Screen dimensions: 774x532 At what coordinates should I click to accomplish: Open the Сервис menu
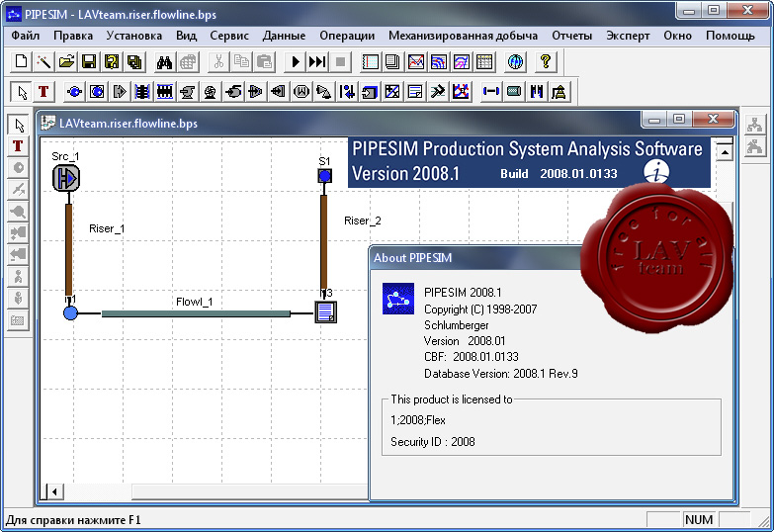(229, 36)
